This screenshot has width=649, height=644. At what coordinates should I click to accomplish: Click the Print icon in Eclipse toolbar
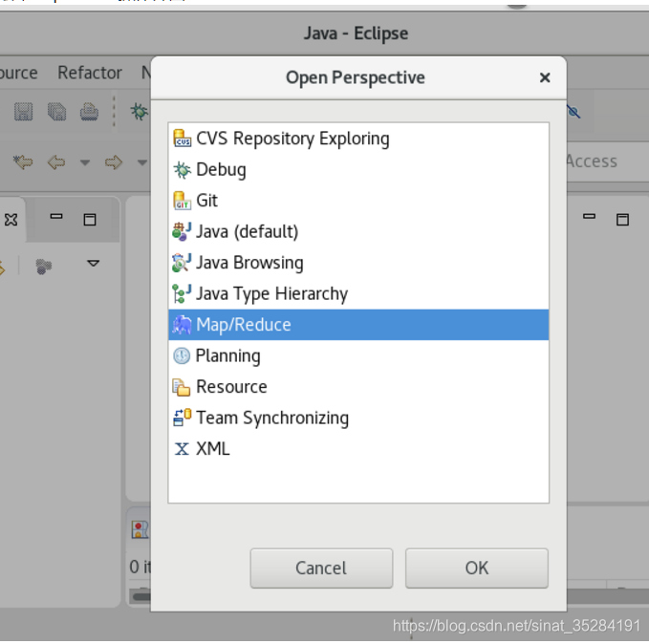90,112
